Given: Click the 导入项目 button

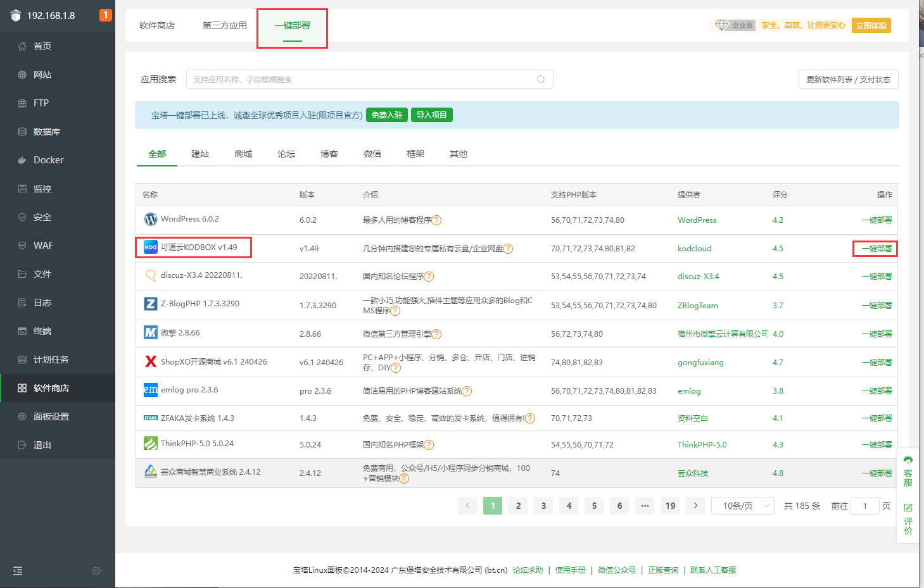Looking at the screenshot, I should pos(432,115).
